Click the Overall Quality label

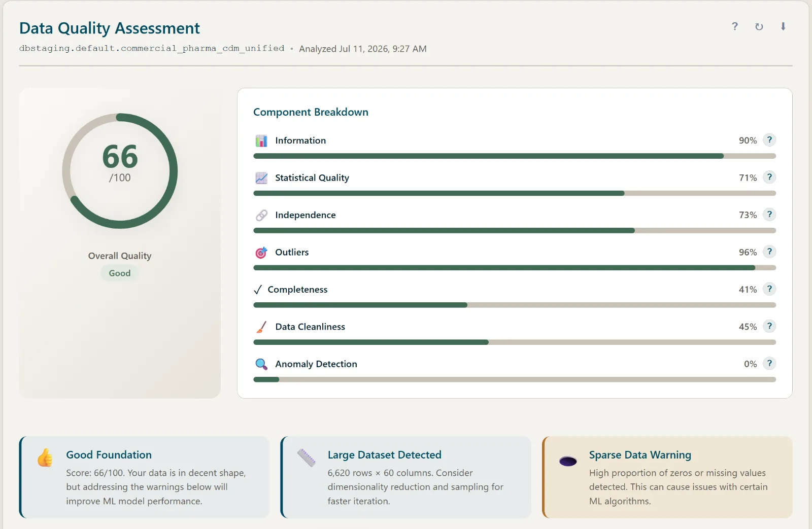120,256
